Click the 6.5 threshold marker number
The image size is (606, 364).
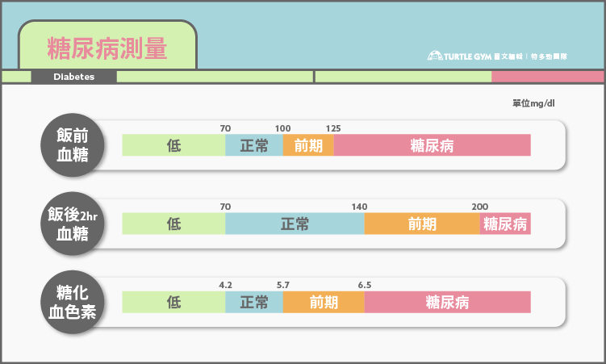(x=364, y=285)
